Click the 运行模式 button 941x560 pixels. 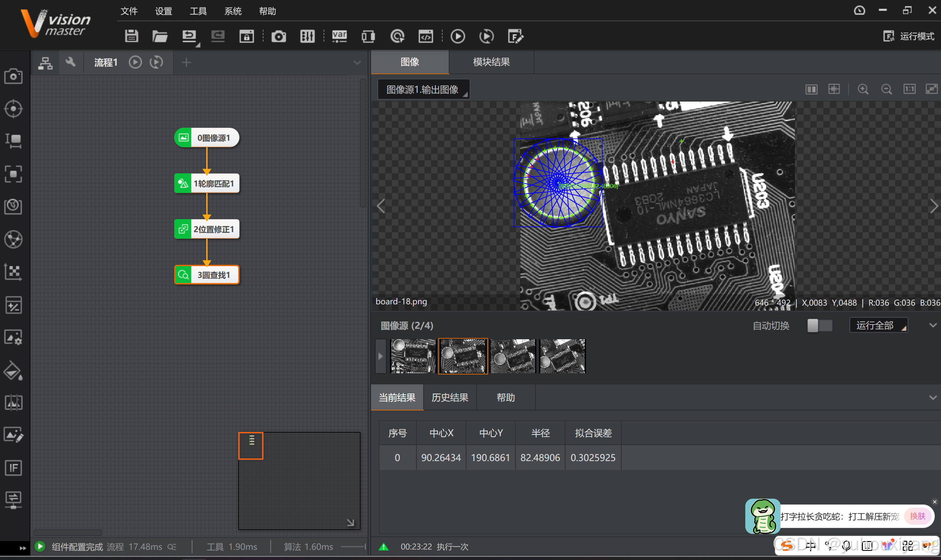tap(909, 36)
